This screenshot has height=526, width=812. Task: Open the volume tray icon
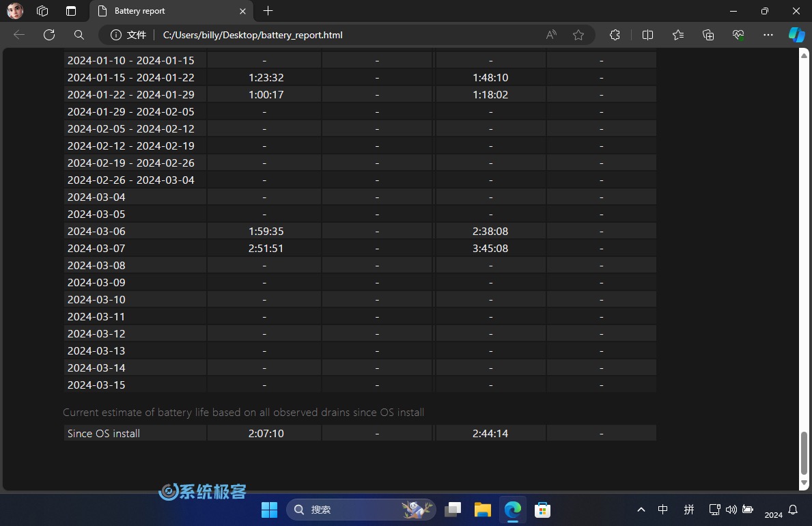tap(731, 510)
